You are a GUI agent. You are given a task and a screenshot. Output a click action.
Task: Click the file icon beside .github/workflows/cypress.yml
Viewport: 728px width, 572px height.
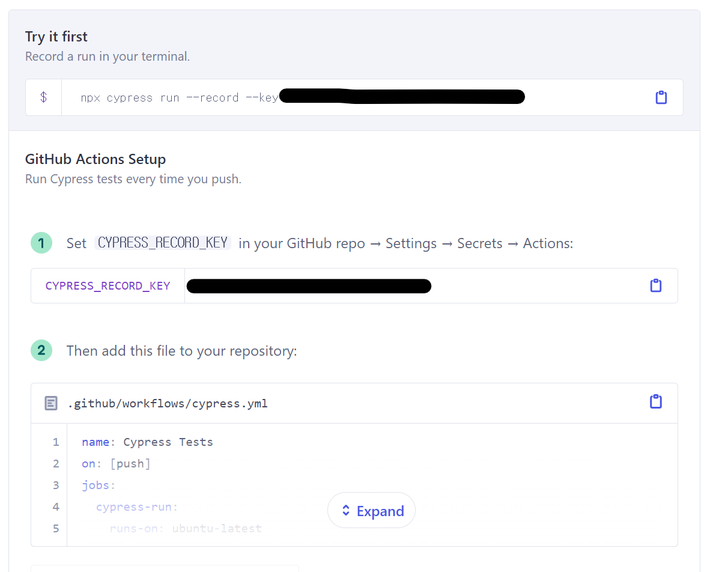click(51, 403)
